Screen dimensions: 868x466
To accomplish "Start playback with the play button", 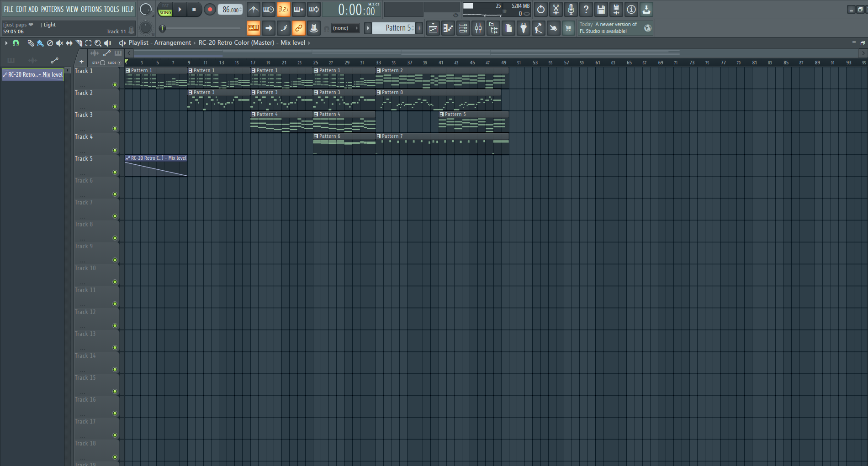I will [x=180, y=9].
